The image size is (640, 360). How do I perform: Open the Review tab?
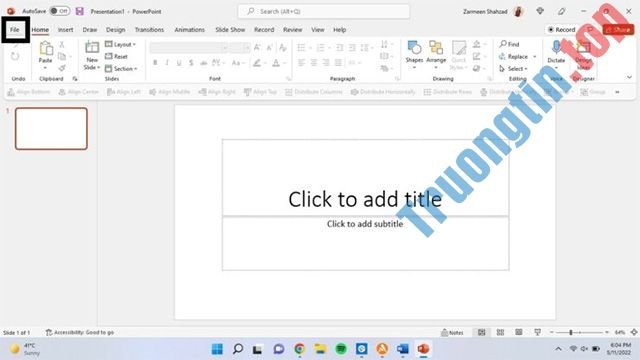click(293, 30)
